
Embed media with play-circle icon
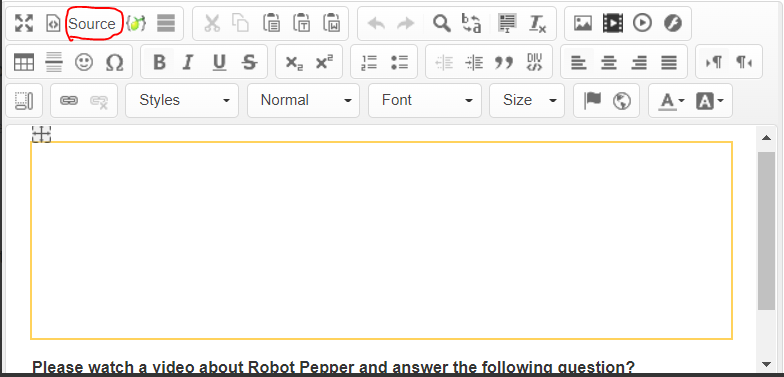pos(642,23)
